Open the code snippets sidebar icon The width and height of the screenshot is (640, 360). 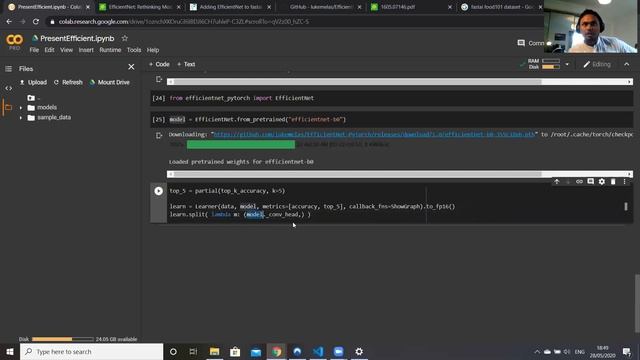(8, 88)
